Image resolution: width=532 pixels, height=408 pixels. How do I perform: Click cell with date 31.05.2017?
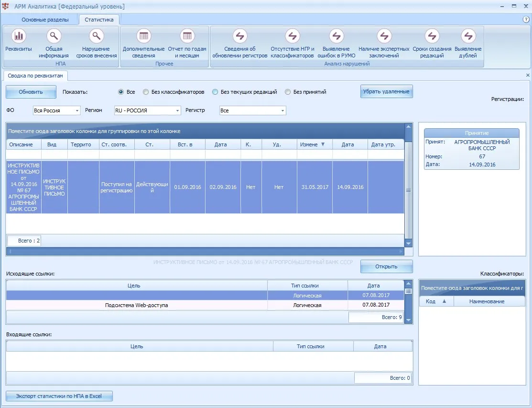pos(315,187)
